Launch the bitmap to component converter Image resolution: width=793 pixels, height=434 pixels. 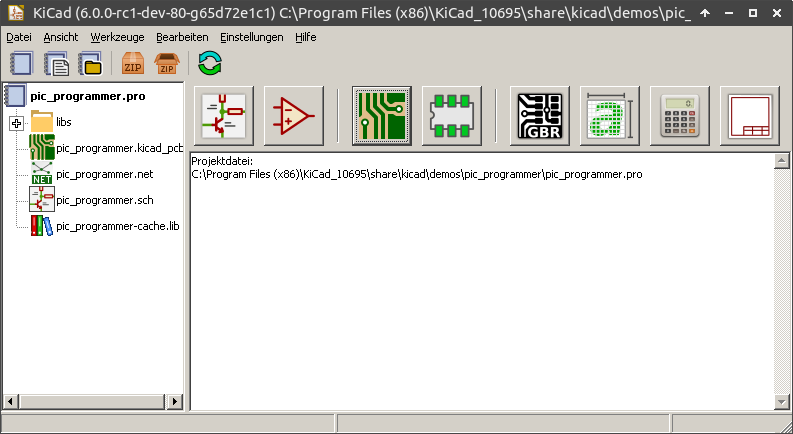click(609, 116)
